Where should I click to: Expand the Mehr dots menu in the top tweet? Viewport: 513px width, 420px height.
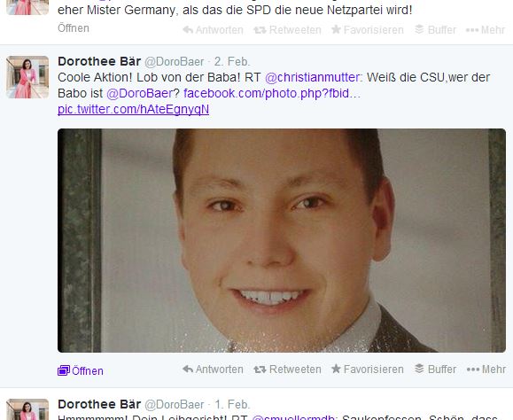click(x=472, y=30)
